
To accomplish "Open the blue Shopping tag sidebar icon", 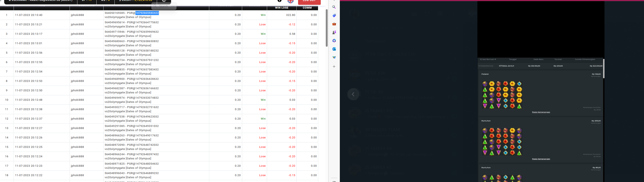I will 334,15.
